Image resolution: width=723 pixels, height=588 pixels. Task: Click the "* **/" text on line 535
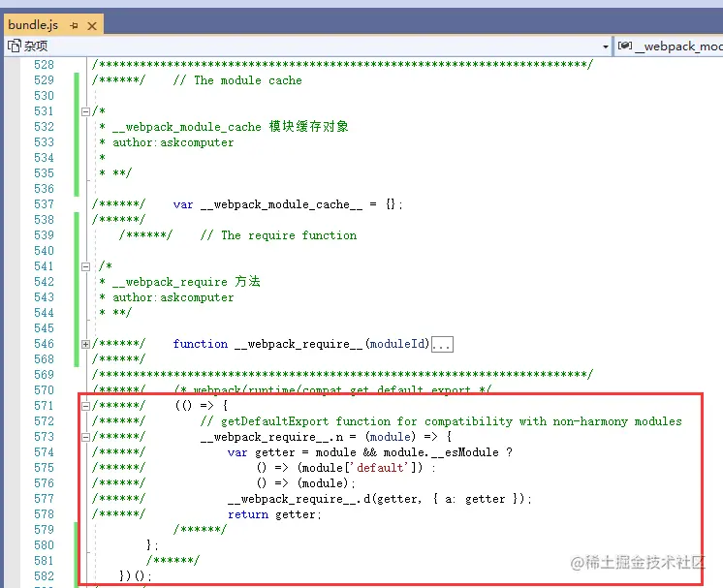click(x=115, y=173)
